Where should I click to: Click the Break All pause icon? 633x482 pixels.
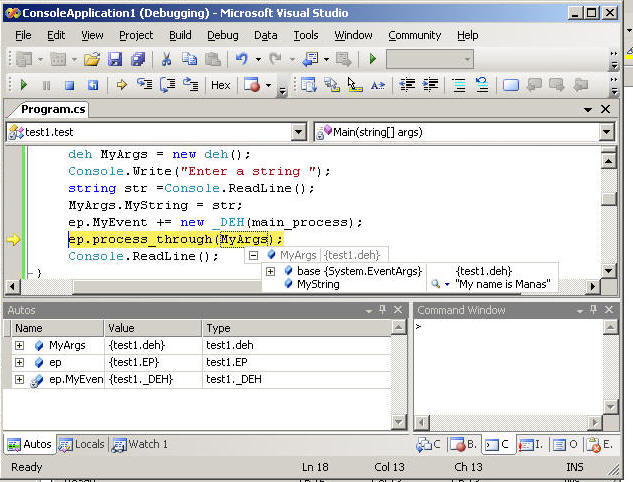click(x=46, y=85)
